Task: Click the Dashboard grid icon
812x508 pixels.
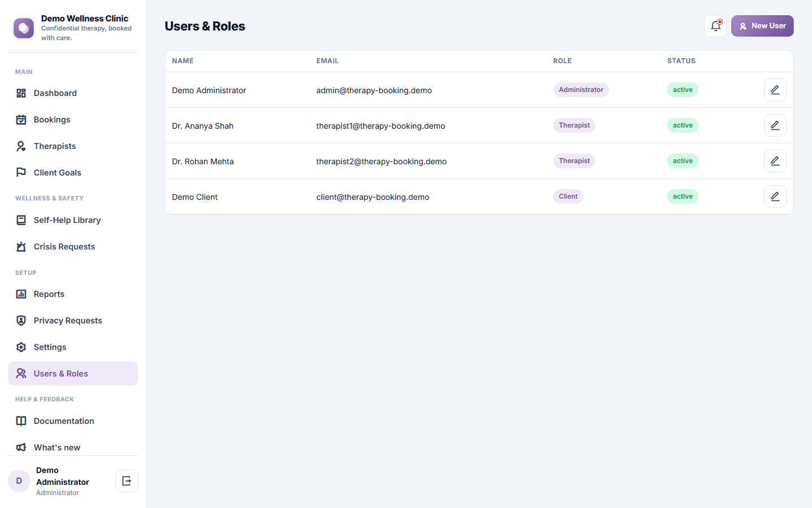Action: click(21, 93)
